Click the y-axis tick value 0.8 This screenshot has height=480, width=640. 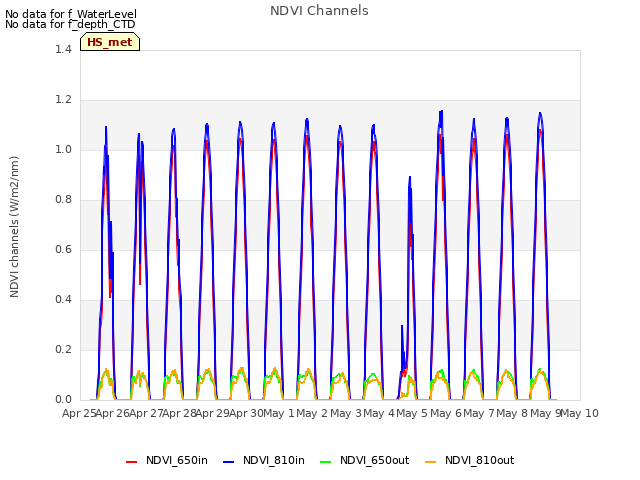click(x=63, y=200)
